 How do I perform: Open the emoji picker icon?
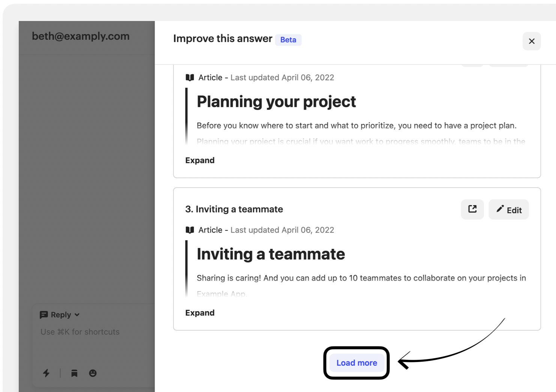click(x=93, y=373)
